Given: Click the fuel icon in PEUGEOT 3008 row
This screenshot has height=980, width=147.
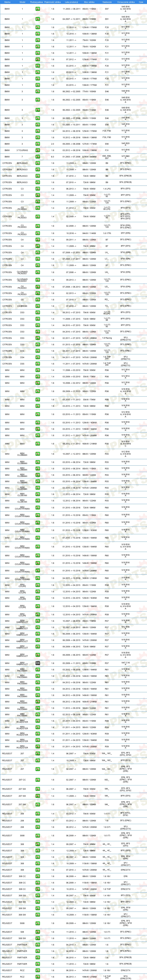Looking at the screenshot, I should tap(38, 836).
